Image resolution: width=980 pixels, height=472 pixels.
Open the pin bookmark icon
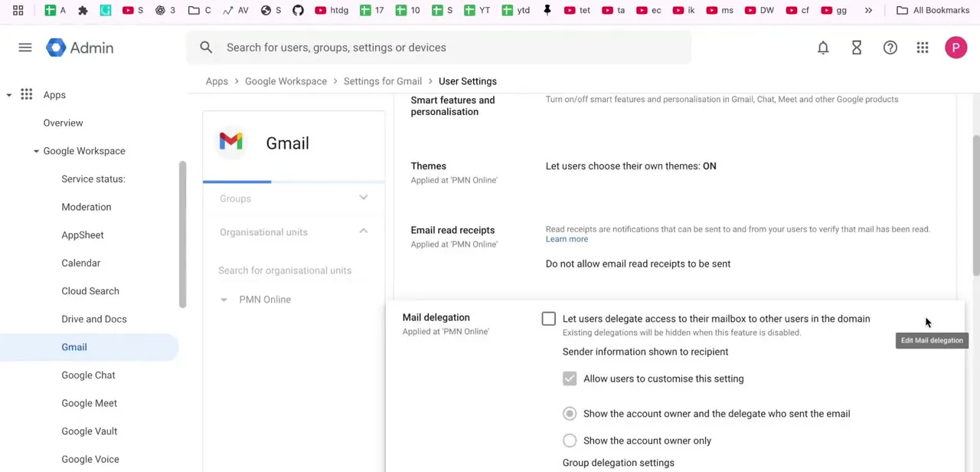pos(547,11)
